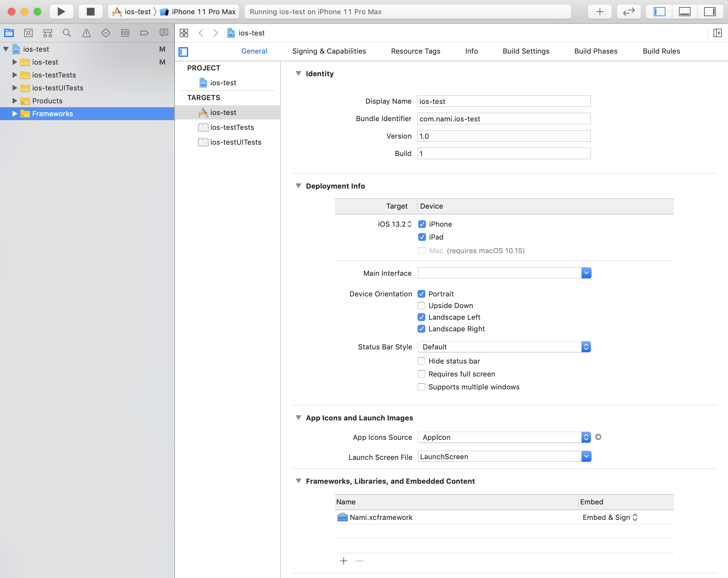Hide the Navigator left panel
Screen dimensions: 728x578
659,12
